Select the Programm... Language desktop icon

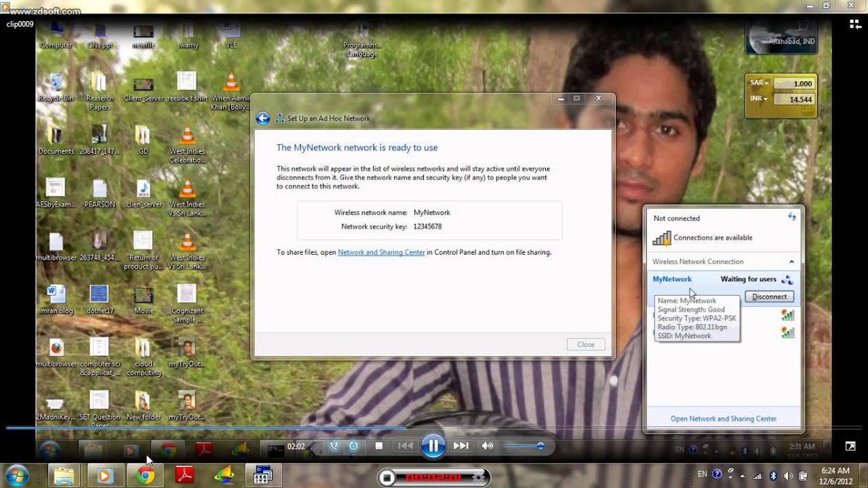pyautogui.click(x=362, y=39)
